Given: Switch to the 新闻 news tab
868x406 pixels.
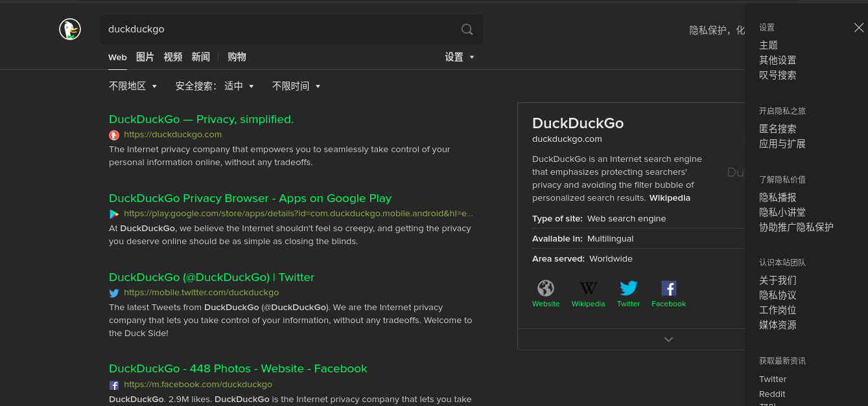Looking at the screenshot, I should [200, 57].
